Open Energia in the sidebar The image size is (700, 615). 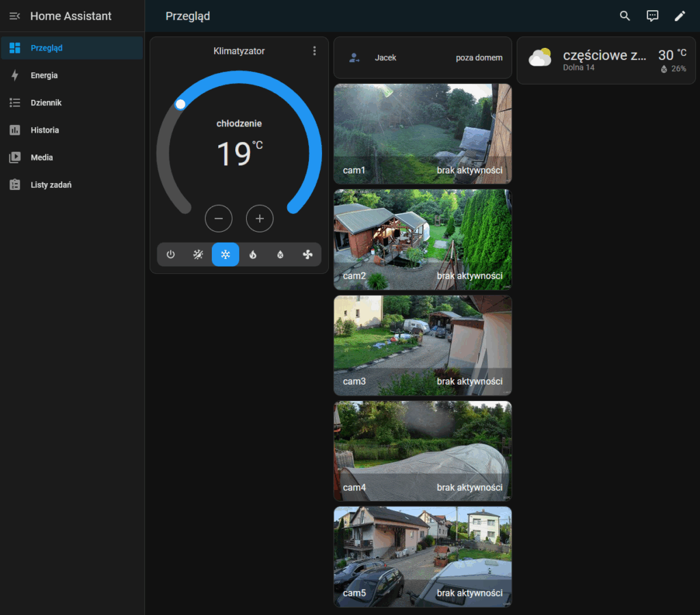44,76
